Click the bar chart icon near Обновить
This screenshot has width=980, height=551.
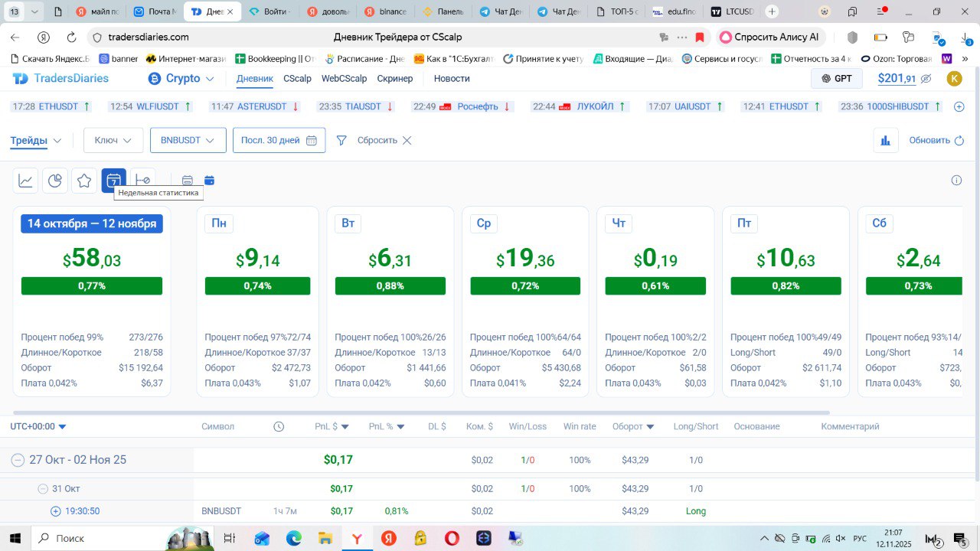(886, 140)
